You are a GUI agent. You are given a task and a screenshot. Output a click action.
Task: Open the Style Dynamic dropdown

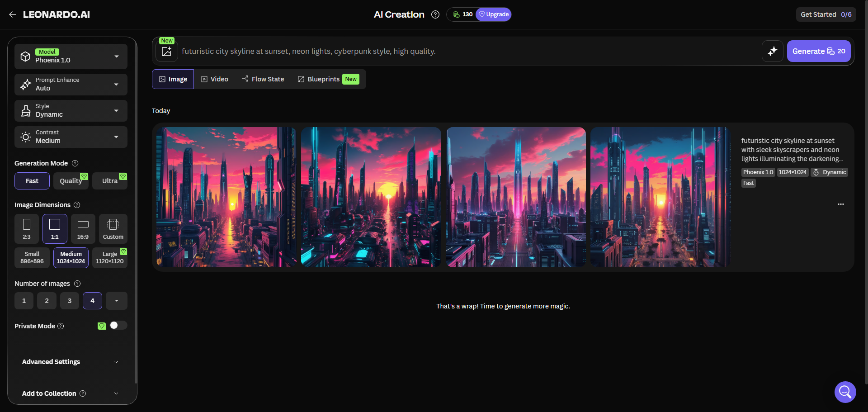[71, 110]
